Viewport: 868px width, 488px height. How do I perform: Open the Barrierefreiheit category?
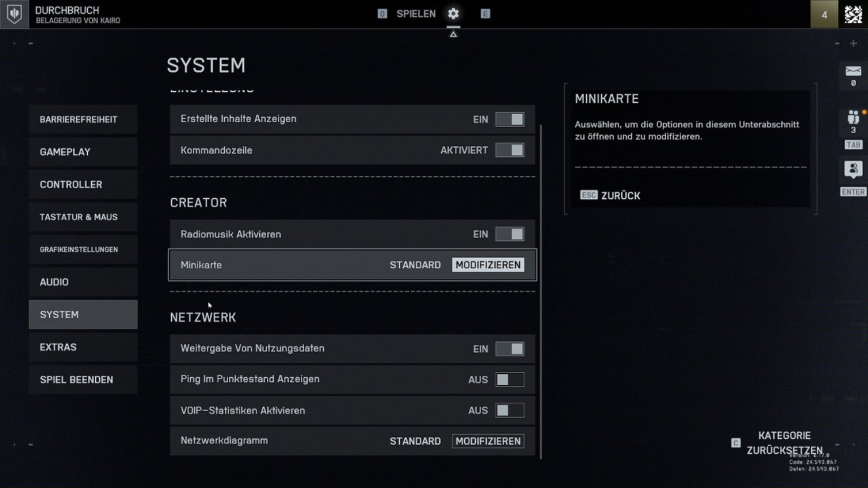[83, 119]
